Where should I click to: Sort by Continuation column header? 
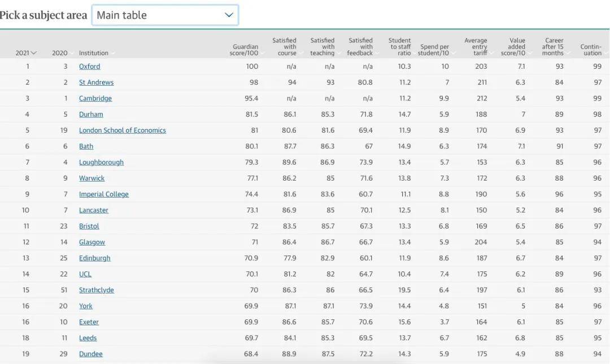tap(591, 50)
